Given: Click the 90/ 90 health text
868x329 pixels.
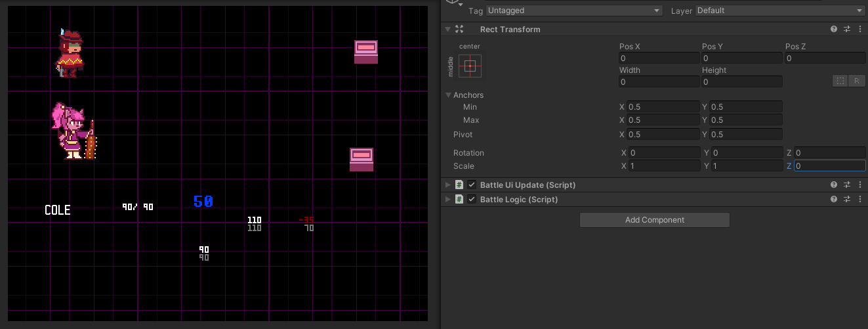Looking at the screenshot, I should (x=138, y=207).
